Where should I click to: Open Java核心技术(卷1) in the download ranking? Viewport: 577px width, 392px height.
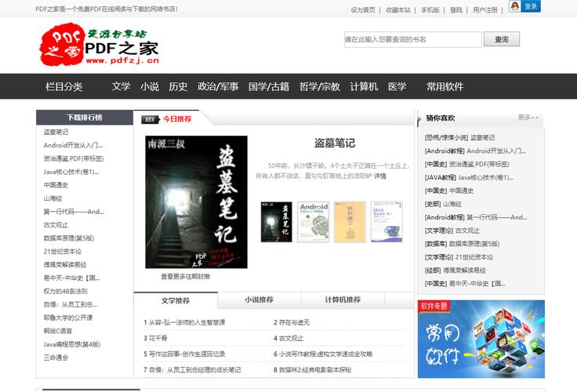71,172
